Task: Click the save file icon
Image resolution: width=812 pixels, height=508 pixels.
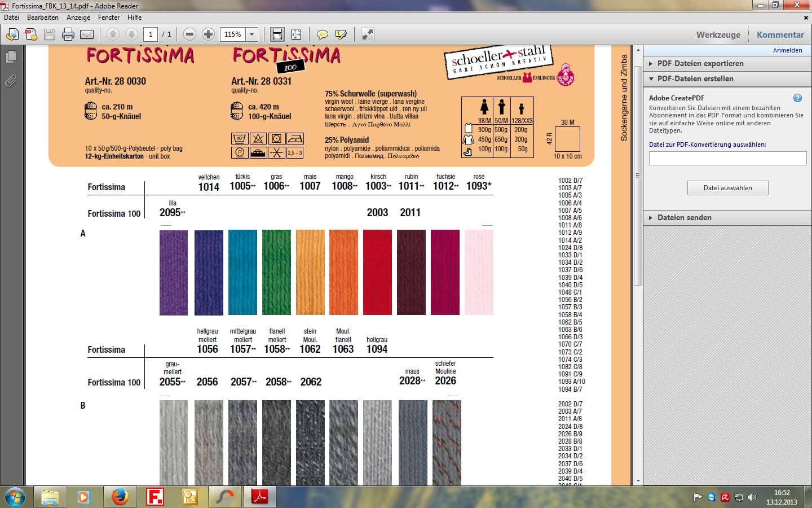Action: [x=50, y=34]
